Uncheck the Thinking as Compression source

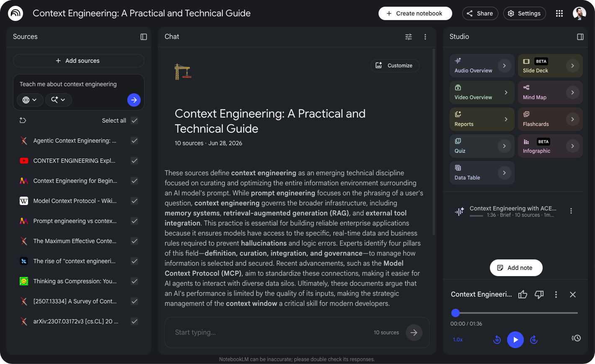click(x=134, y=281)
